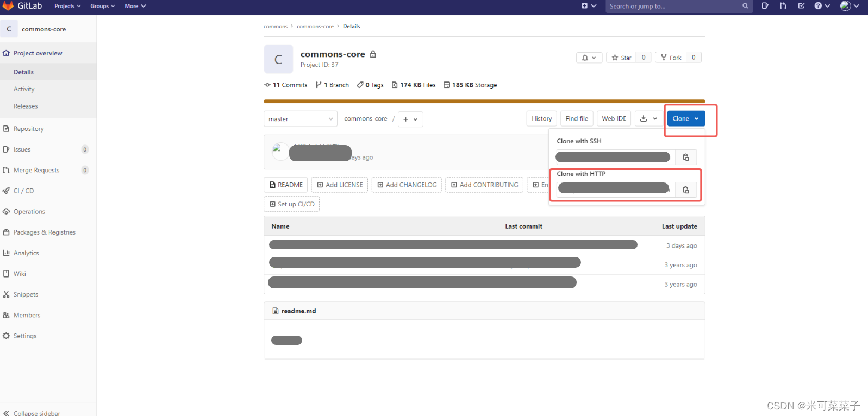View the 11 Commits link

(285, 85)
